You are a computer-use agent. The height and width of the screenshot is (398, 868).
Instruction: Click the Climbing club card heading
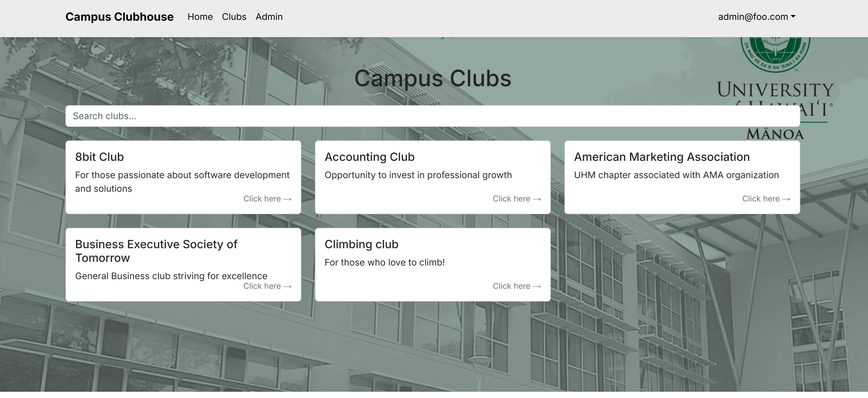pyautogui.click(x=361, y=244)
